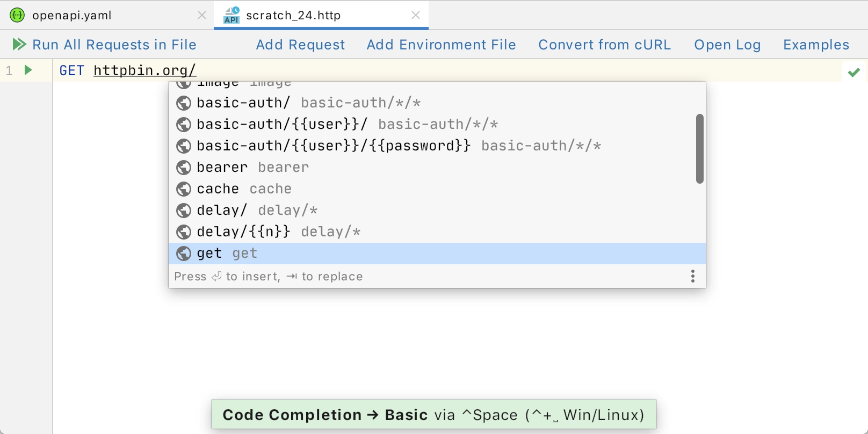Viewport: 868px width, 434px height.
Task: Click the Code Completion Basic shortcut hint
Action: pos(433,415)
